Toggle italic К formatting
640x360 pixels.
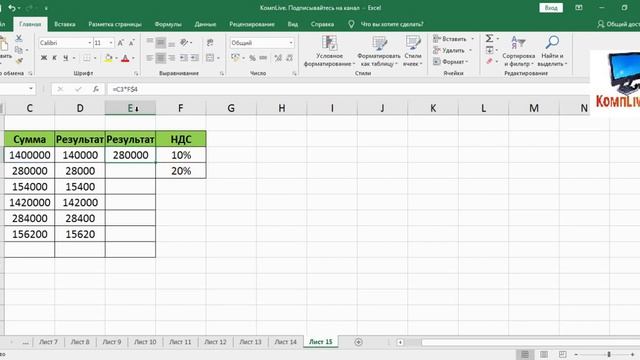pos(55,58)
